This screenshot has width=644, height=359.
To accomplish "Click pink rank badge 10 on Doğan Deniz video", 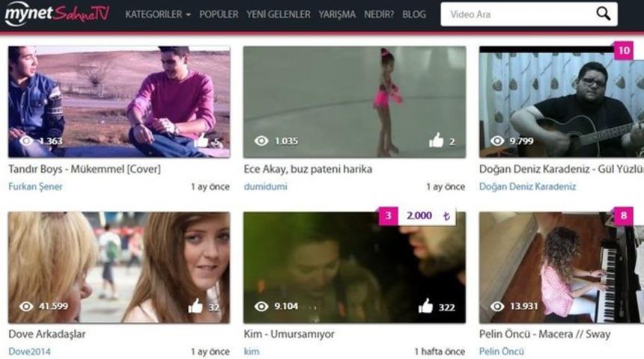I will (624, 50).
